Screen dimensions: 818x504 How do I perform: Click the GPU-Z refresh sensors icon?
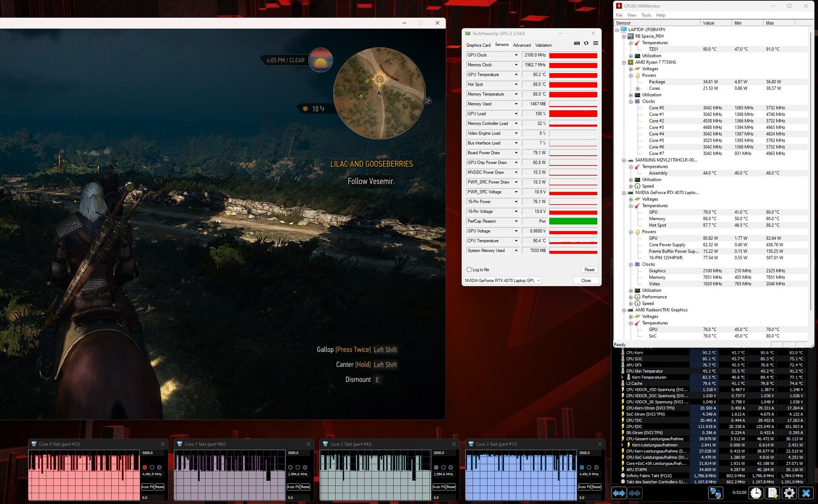(x=586, y=43)
